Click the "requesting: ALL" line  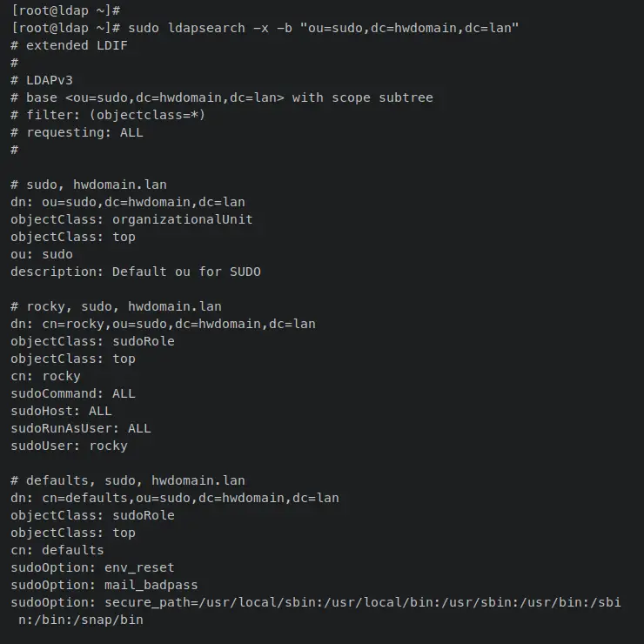pos(77,132)
